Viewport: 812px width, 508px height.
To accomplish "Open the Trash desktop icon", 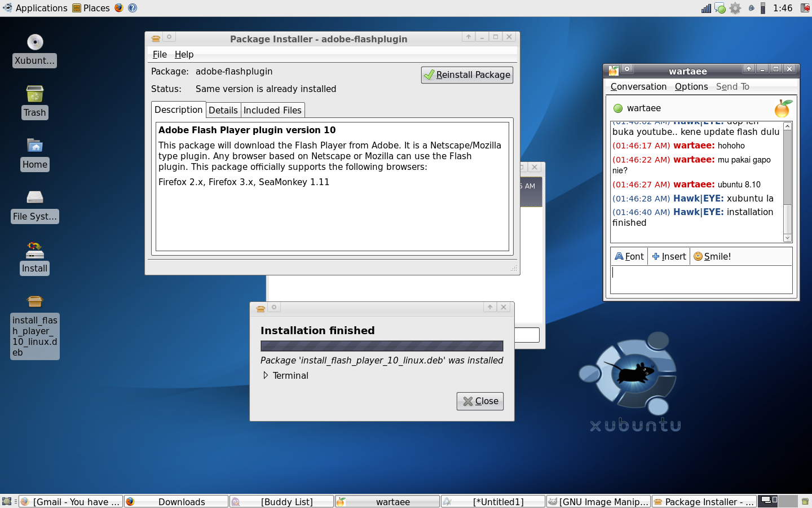I will (35, 95).
